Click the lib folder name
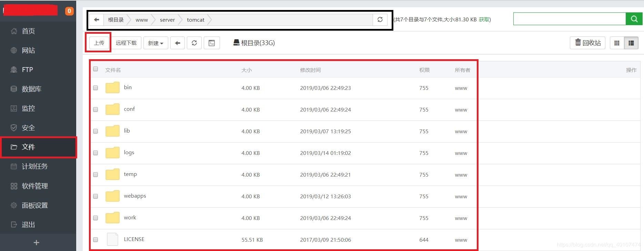Image resolution: width=644 pixels, height=251 pixels. [x=127, y=130]
